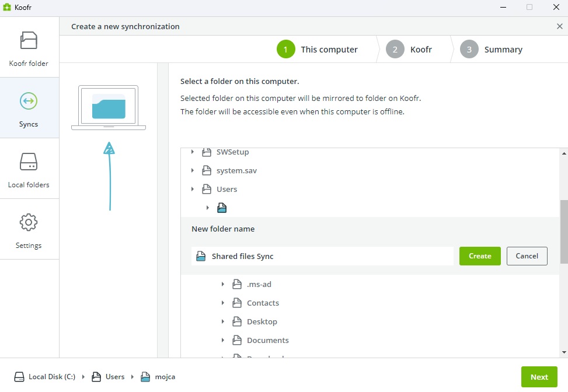Click the mojca folder icon in breadcrumb
Screen dimensions: 568x392
[x=145, y=377]
